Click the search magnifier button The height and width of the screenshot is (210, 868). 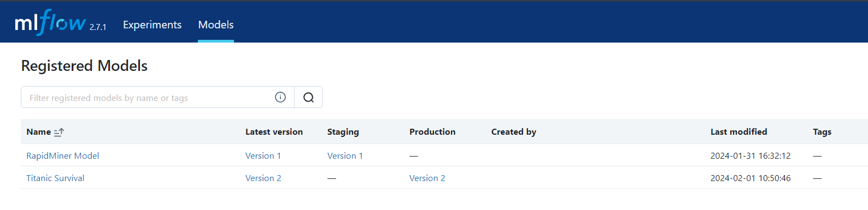click(x=308, y=97)
